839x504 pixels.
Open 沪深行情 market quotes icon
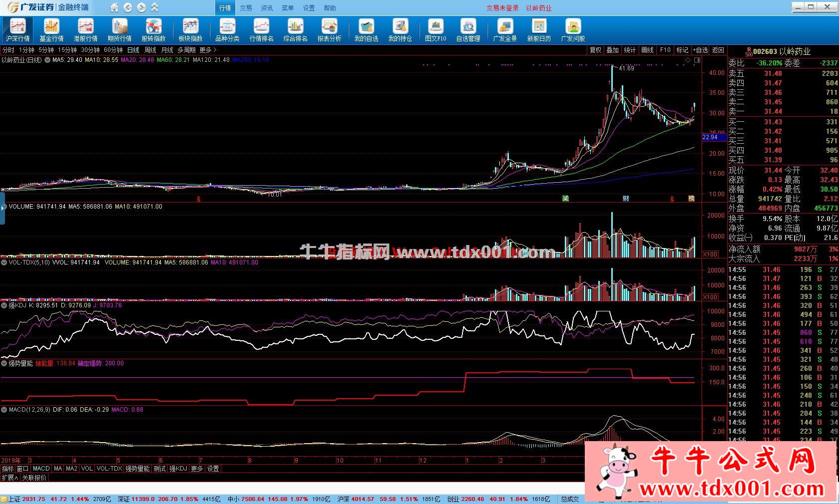[x=18, y=30]
